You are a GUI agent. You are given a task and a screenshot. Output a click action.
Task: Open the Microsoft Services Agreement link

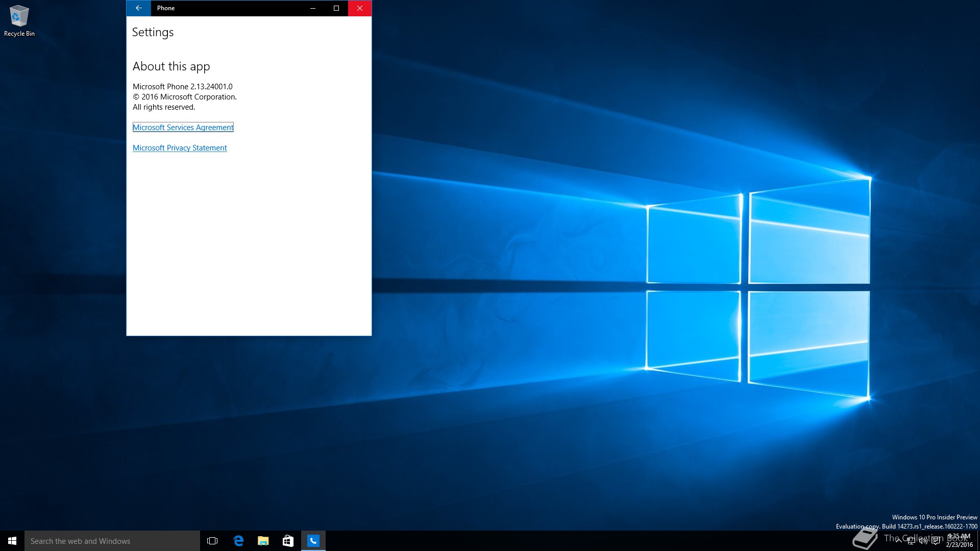183,128
